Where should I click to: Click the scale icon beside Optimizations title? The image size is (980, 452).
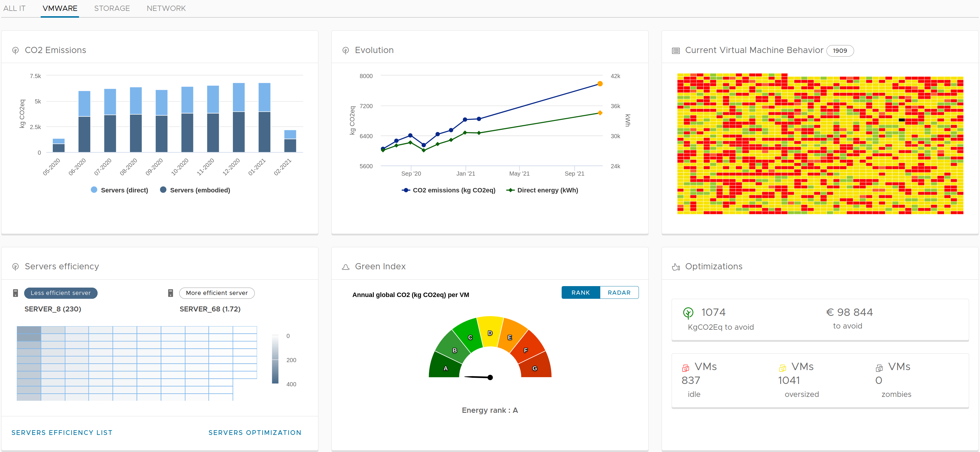[x=676, y=266]
